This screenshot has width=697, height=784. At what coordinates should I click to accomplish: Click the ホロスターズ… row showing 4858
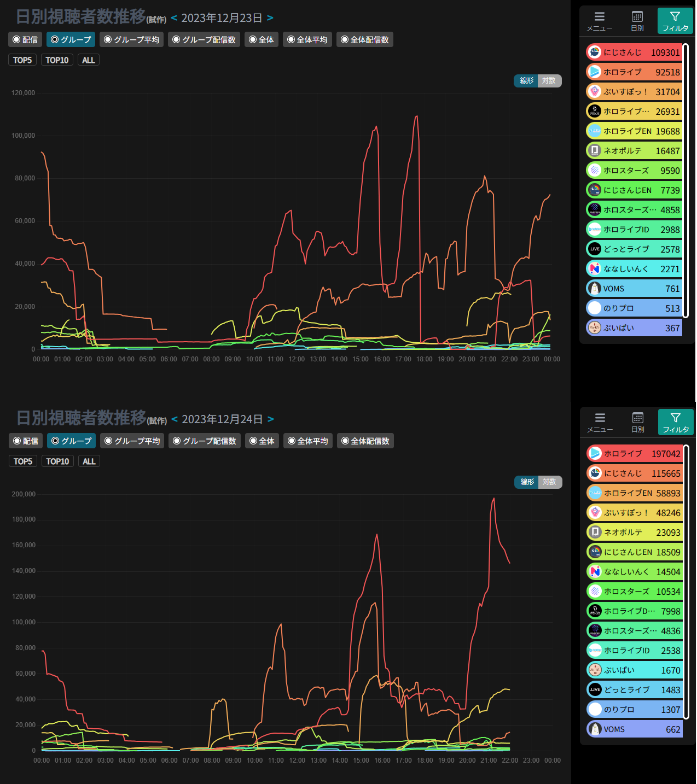coord(634,209)
